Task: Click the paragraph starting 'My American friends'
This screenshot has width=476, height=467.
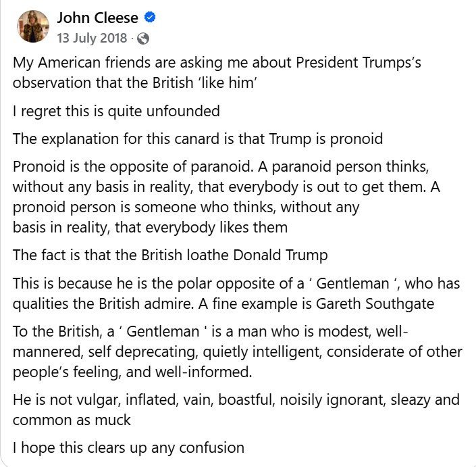Action: coord(217,72)
